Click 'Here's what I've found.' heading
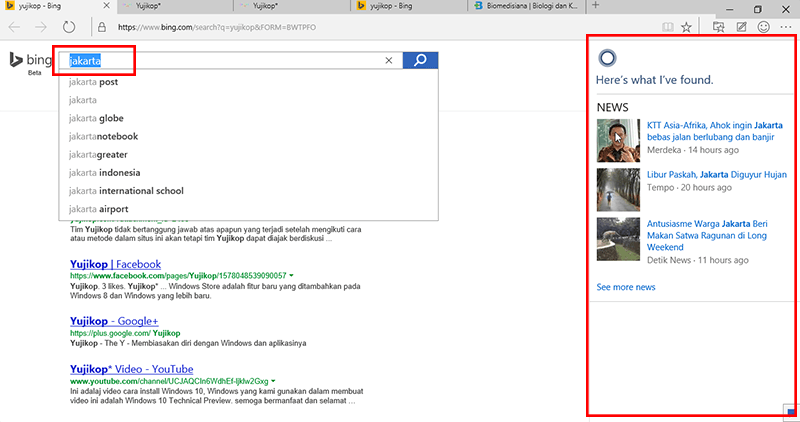Screen dimensions: 800x422 655,80
